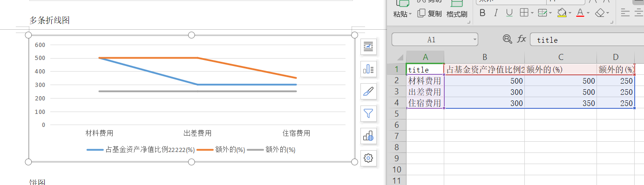The width and height of the screenshot is (644, 185).
Task: Toggle underline formatting
Action: (509, 13)
